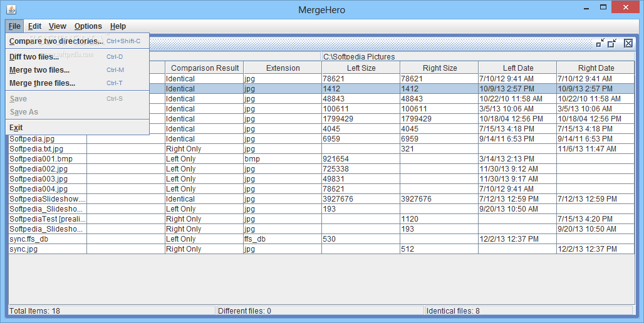
Task: Select the Softpedia.txt.jpg file row
Action: click(321, 149)
